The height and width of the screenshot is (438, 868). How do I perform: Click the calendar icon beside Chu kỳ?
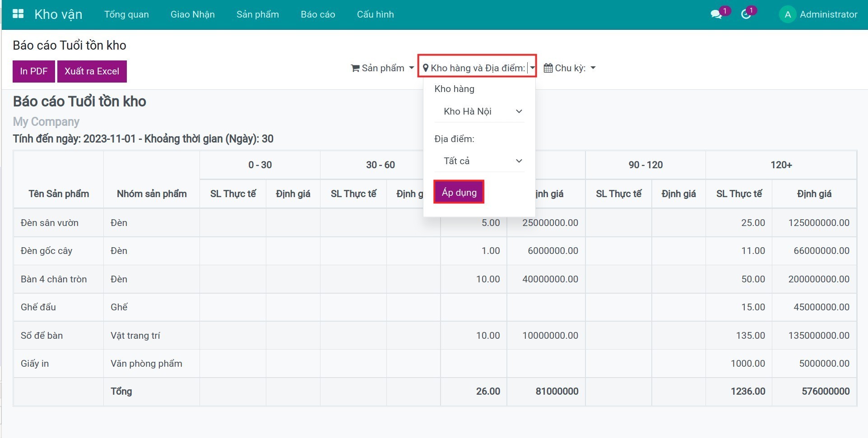[548, 68]
